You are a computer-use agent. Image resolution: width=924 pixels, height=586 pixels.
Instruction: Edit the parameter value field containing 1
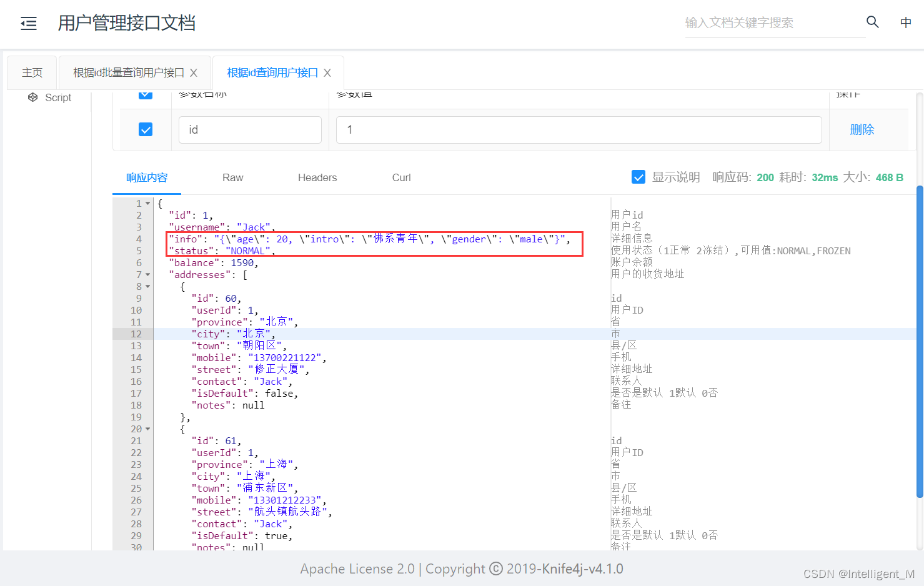[x=579, y=129]
